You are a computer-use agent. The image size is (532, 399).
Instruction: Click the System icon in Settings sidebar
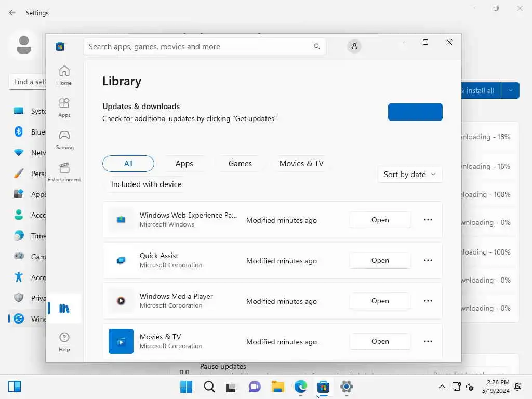click(x=19, y=111)
